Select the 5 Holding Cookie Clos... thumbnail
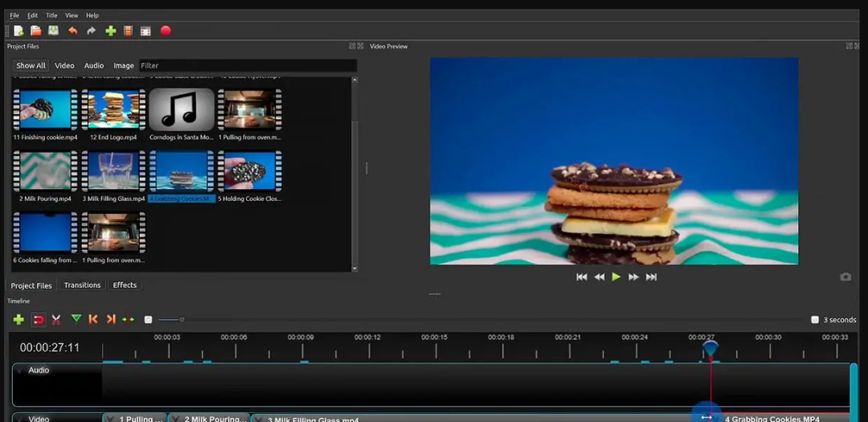The height and width of the screenshot is (422, 868). coord(250,170)
